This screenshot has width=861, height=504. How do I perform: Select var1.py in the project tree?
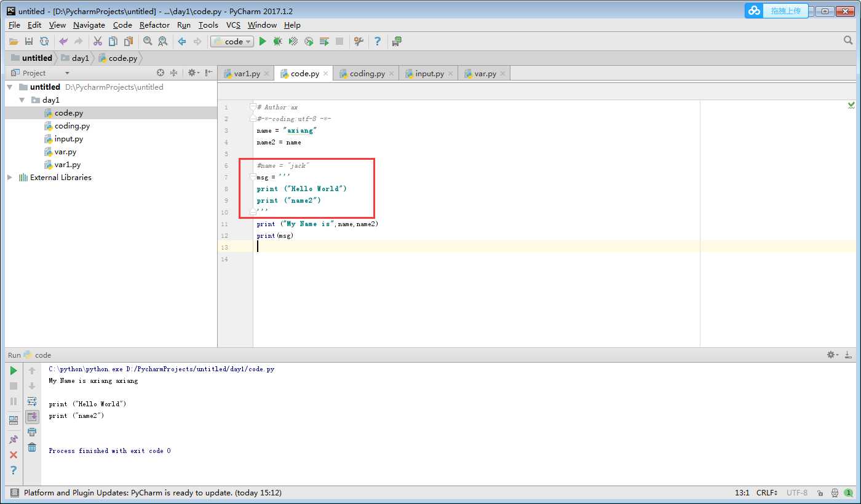click(x=68, y=164)
